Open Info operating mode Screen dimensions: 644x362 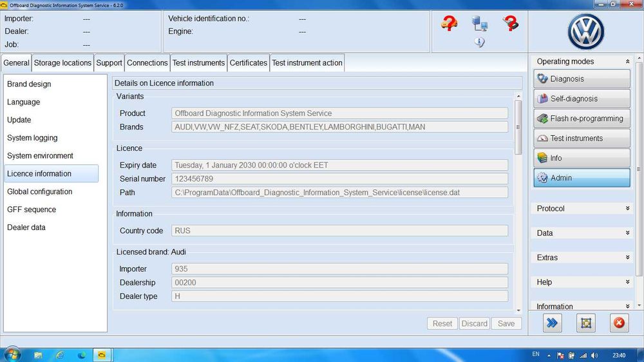(582, 158)
